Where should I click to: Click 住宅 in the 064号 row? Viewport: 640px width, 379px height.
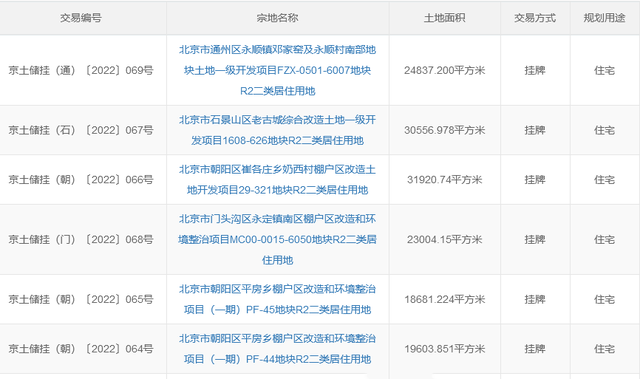[604, 349]
